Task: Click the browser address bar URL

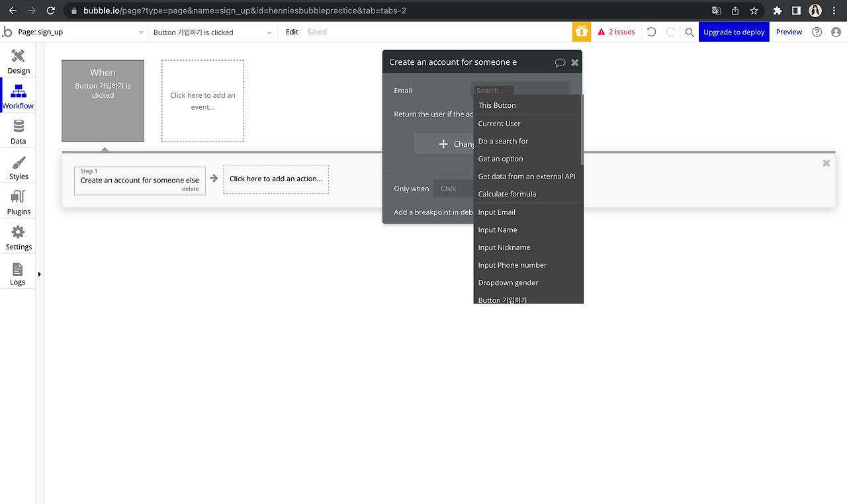Action: coord(245,11)
